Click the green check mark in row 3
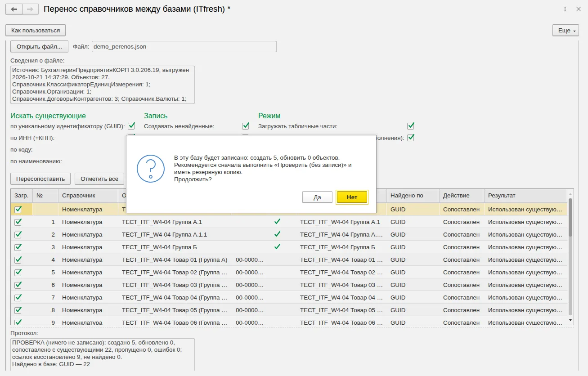Screen dimensions: 588x376 click(x=278, y=247)
